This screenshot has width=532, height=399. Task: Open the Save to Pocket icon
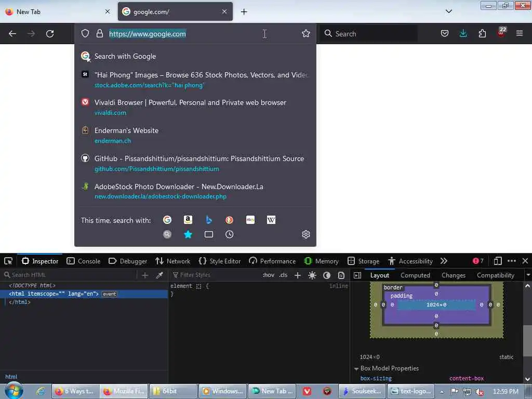445,33
